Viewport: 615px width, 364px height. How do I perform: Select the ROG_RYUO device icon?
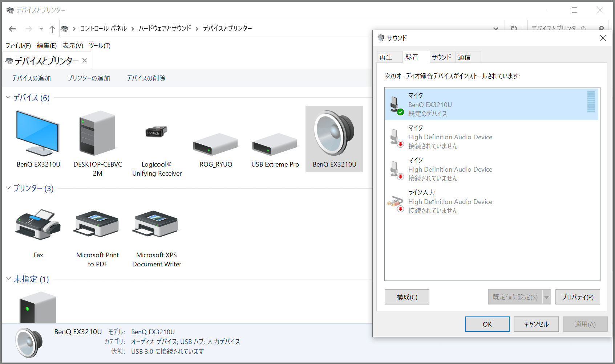pyautogui.click(x=215, y=144)
